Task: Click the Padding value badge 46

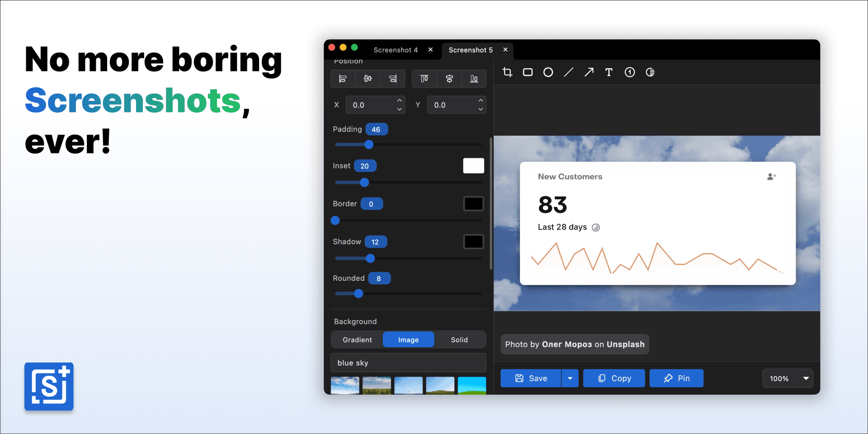Action: [x=377, y=129]
